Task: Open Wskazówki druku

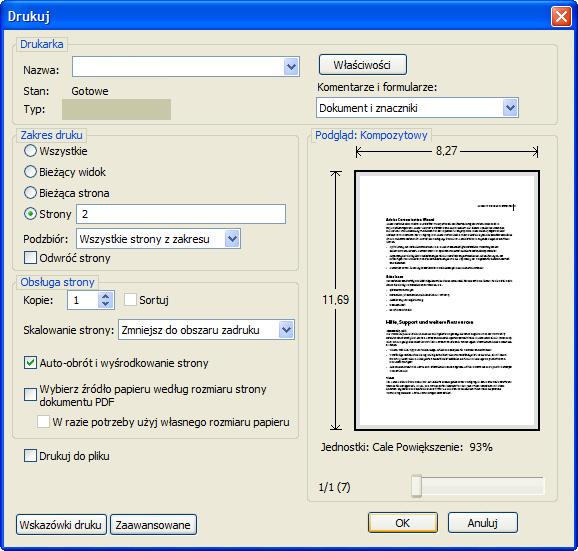Action: (x=61, y=524)
